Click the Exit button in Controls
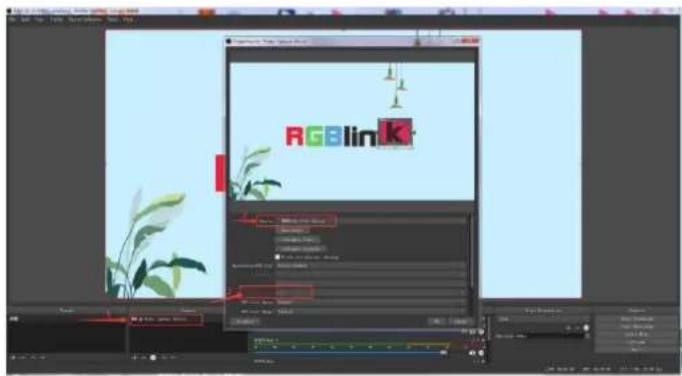Viewport: 682px width, 376px height. point(637,350)
